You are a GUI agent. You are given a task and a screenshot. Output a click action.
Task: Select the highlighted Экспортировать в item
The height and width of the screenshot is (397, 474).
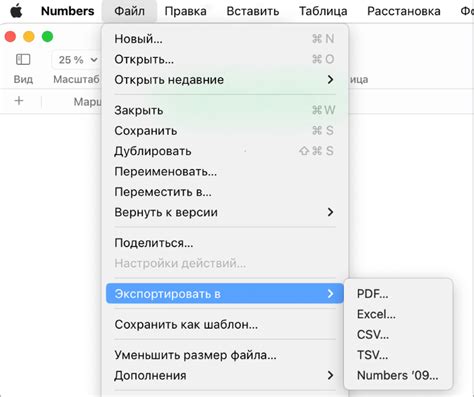[225, 294]
